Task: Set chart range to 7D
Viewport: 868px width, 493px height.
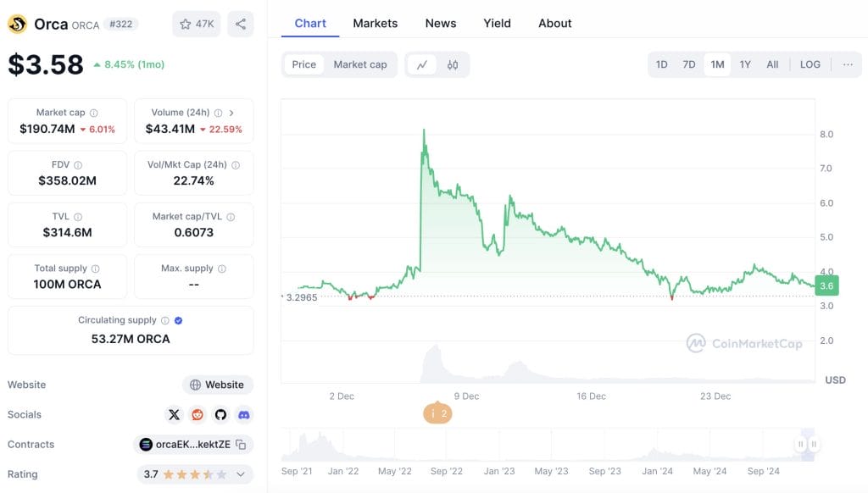Action: point(688,64)
